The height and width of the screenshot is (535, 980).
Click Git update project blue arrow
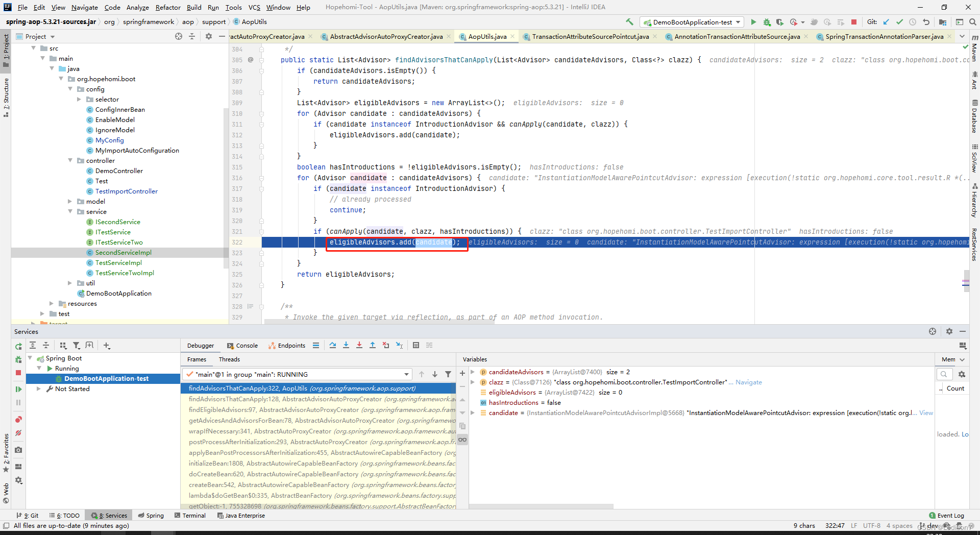[886, 22]
